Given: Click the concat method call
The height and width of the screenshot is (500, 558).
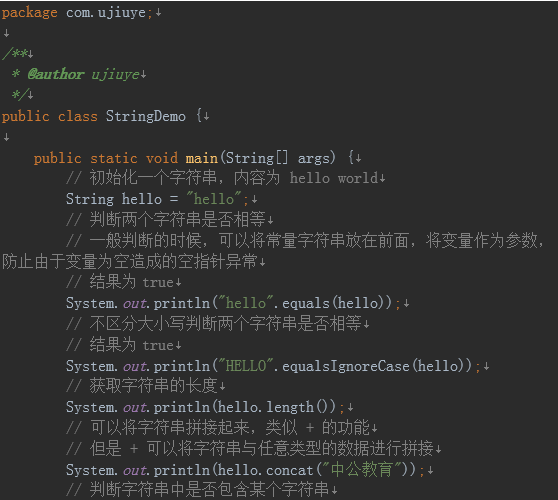Looking at the screenshot, I should 289,470.
